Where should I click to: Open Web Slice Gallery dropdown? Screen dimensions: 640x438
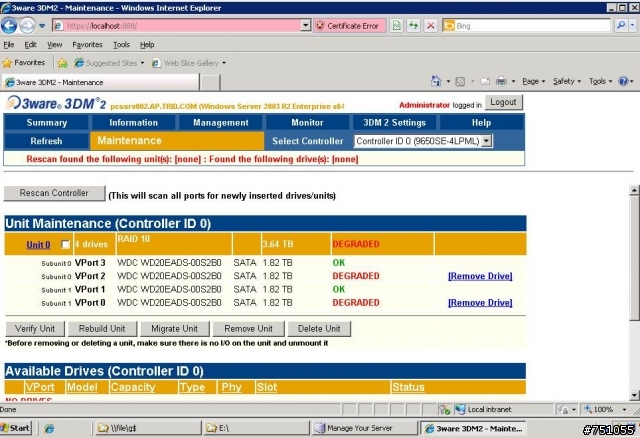click(x=189, y=63)
